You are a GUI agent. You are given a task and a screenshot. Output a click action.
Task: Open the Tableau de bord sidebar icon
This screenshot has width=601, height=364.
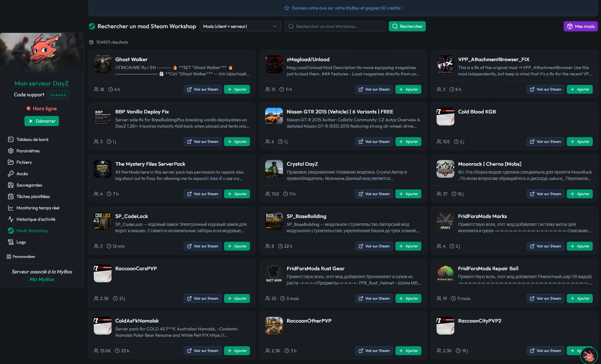11,139
